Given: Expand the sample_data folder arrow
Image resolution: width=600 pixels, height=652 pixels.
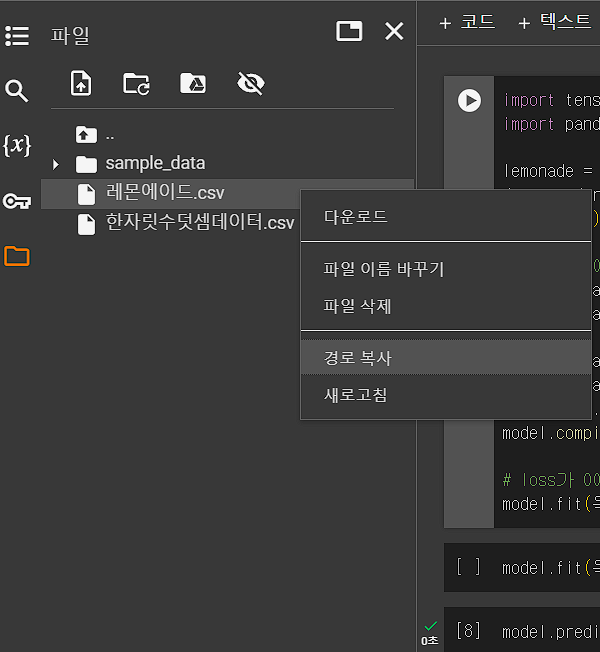Looking at the screenshot, I should pos(56,165).
